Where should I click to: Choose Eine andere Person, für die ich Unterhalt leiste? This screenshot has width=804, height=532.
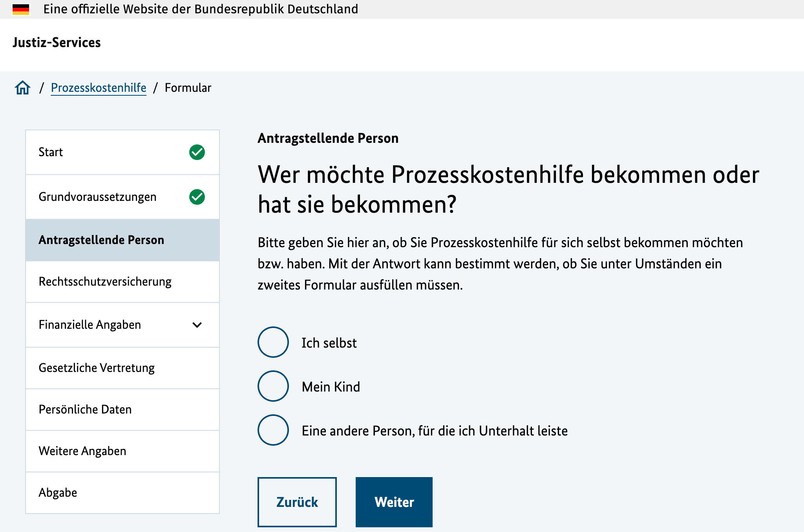point(273,431)
